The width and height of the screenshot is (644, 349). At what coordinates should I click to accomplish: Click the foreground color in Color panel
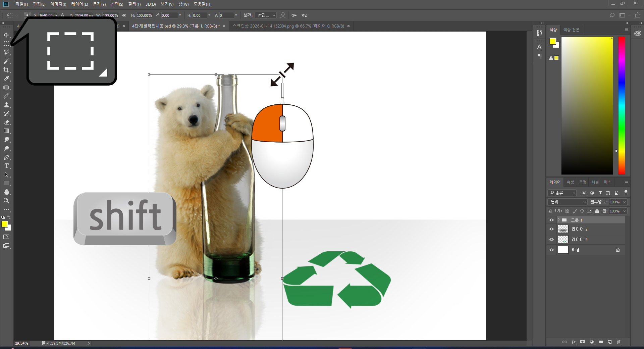tap(553, 41)
